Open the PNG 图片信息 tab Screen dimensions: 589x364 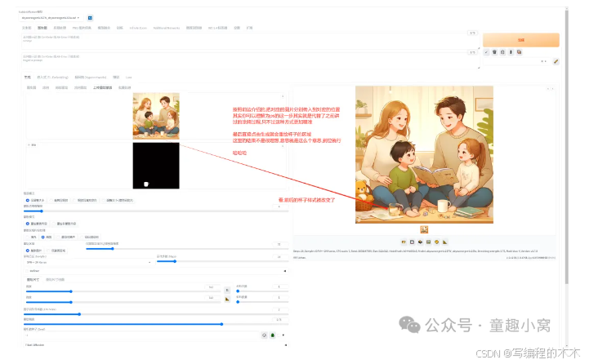click(x=82, y=28)
